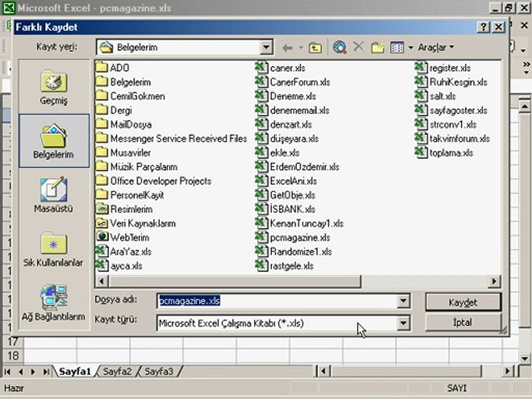
Task: Click the dialog help question mark button
Action: (484, 27)
